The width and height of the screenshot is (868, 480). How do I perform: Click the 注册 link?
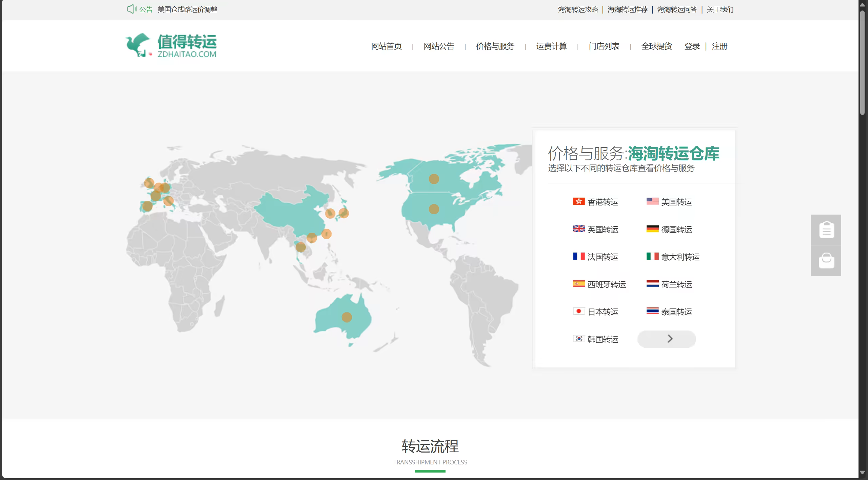(719, 46)
